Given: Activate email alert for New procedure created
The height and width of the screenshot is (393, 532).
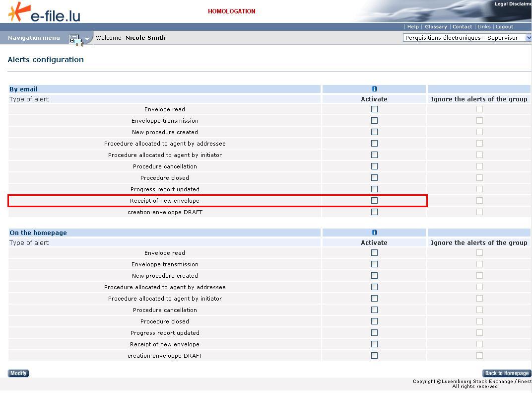Looking at the screenshot, I should tap(374, 132).
